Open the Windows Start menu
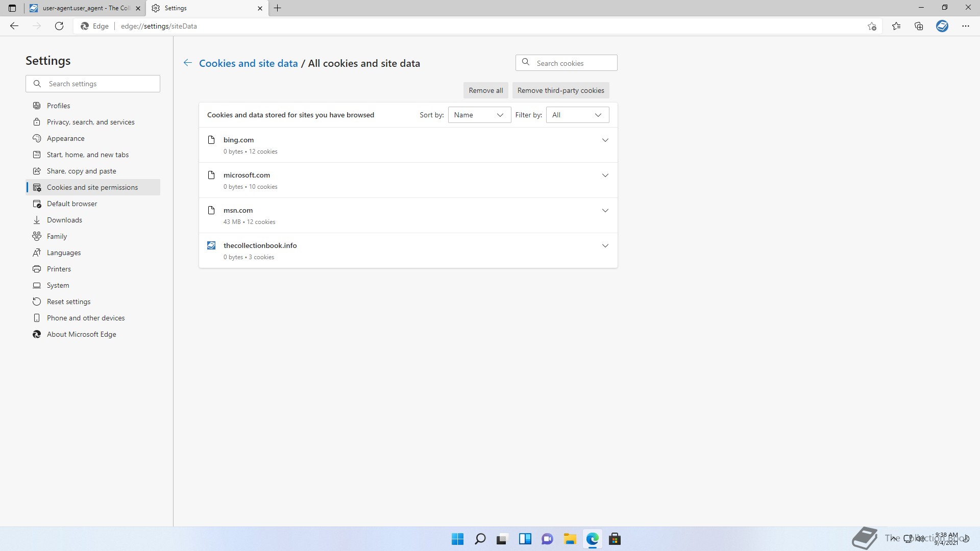980x551 pixels. coord(458,539)
